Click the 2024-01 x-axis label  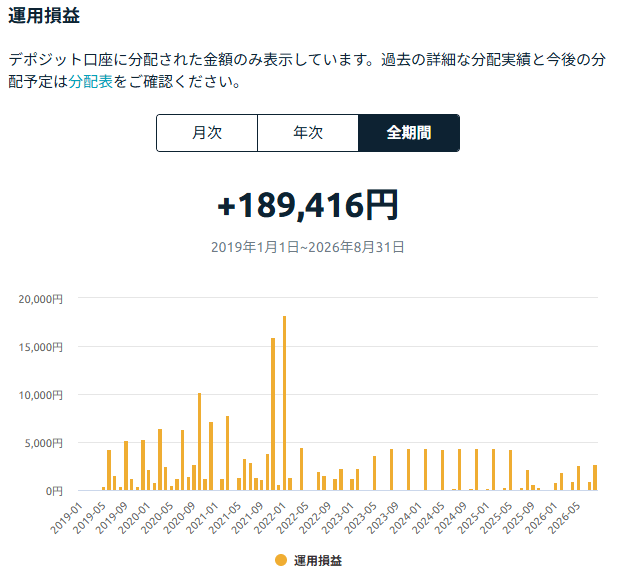pos(406,518)
